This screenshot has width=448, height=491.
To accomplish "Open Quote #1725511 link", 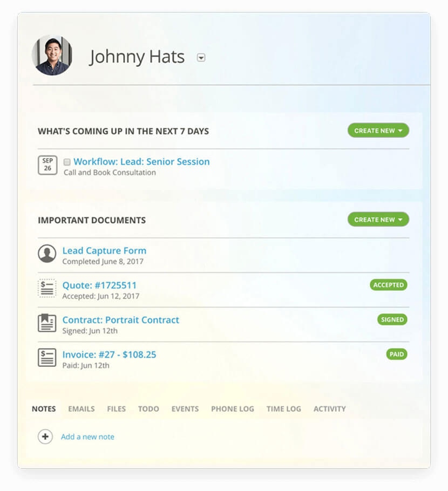I will point(99,285).
